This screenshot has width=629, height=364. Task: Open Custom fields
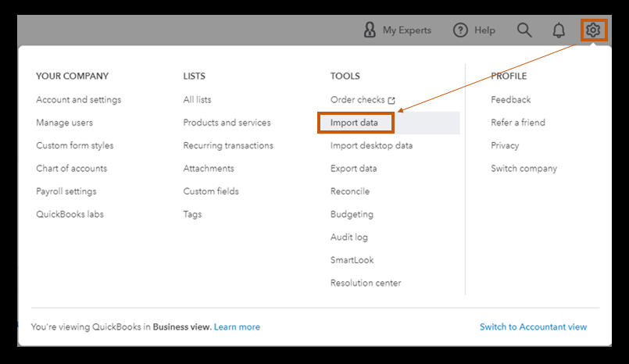[x=211, y=191]
